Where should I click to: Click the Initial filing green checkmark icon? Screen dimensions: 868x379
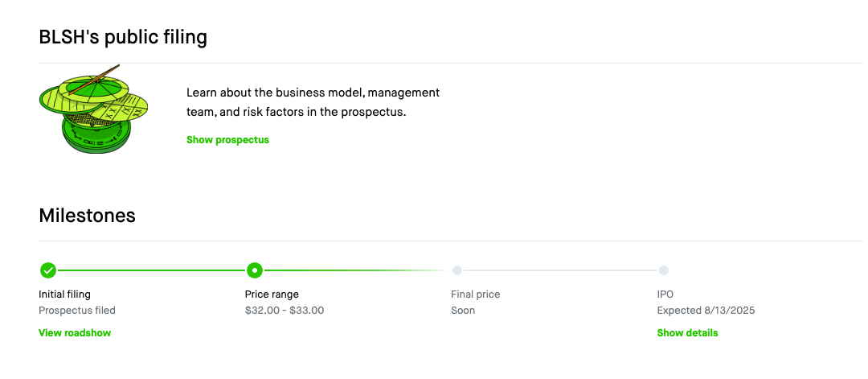(x=47, y=270)
